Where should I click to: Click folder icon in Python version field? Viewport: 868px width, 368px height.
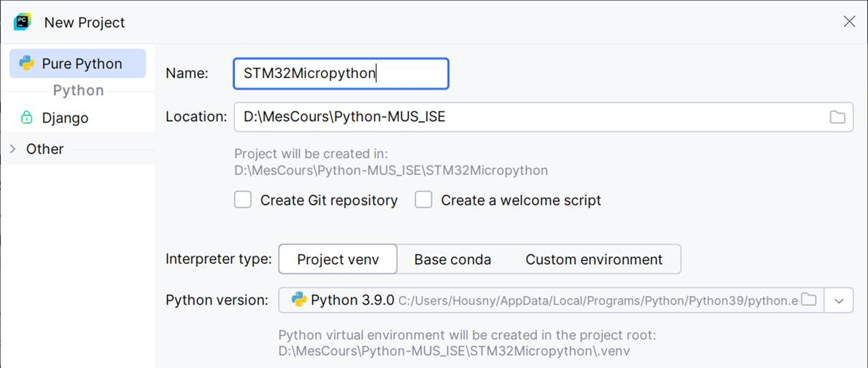pos(810,300)
